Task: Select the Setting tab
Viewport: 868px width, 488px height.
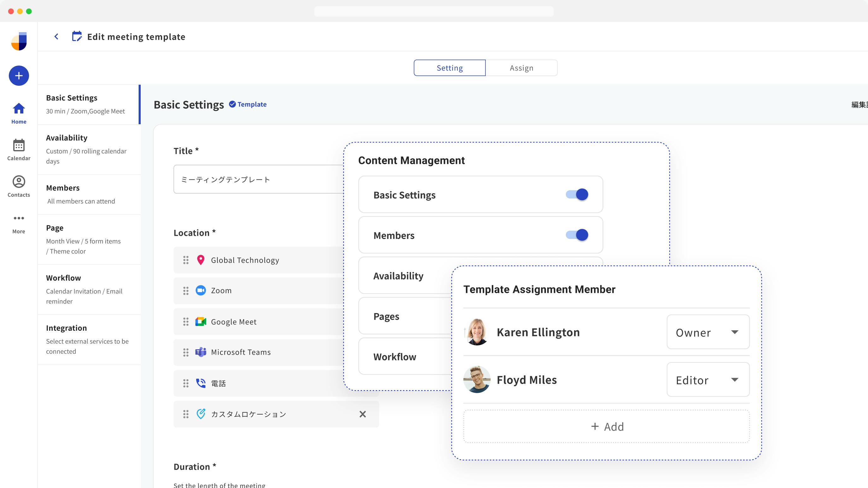Action: 449,68
